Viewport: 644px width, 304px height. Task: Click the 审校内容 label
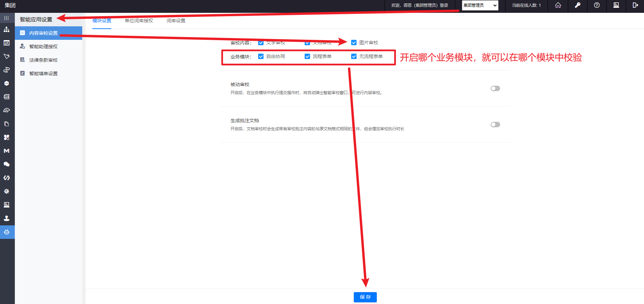[241, 43]
